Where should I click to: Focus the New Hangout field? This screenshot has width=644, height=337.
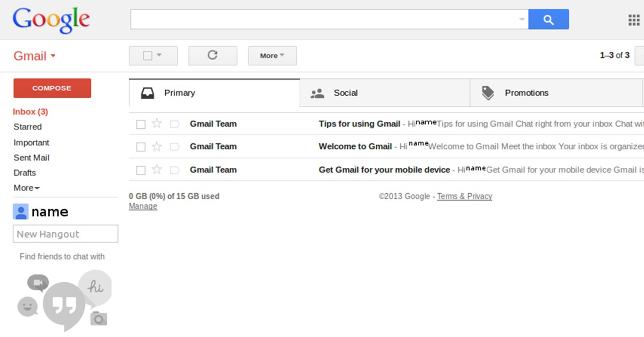coord(65,234)
